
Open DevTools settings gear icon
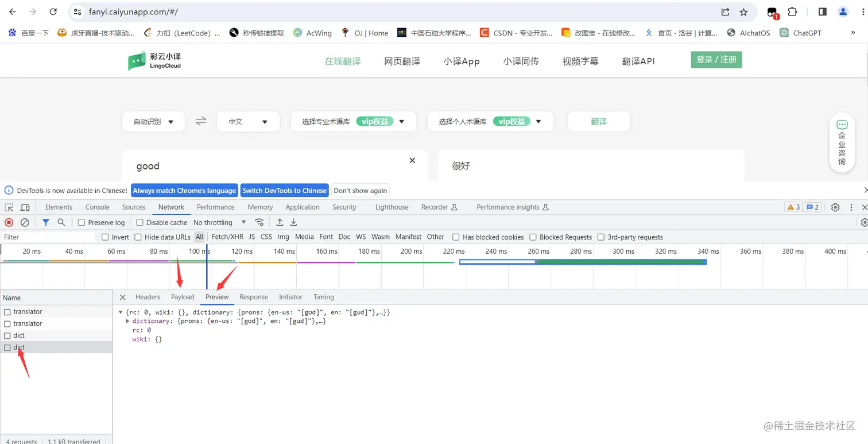(x=835, y=207)
